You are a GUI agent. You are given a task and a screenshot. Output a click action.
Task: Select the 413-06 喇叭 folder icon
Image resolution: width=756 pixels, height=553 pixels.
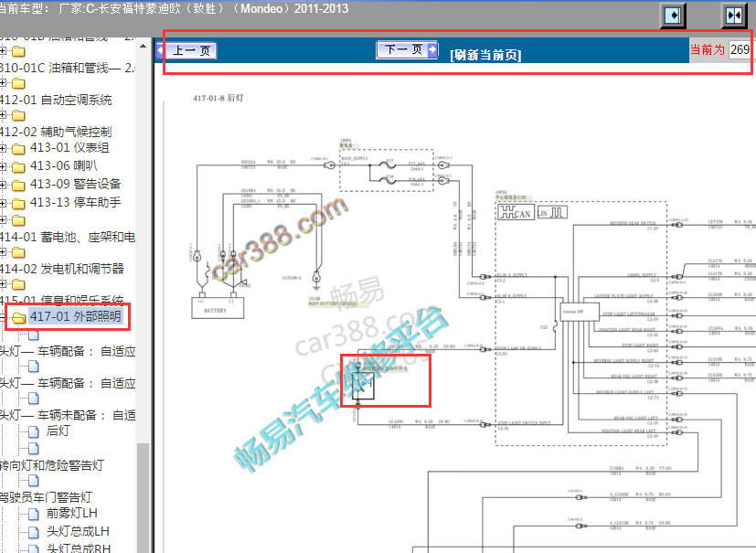18,167
